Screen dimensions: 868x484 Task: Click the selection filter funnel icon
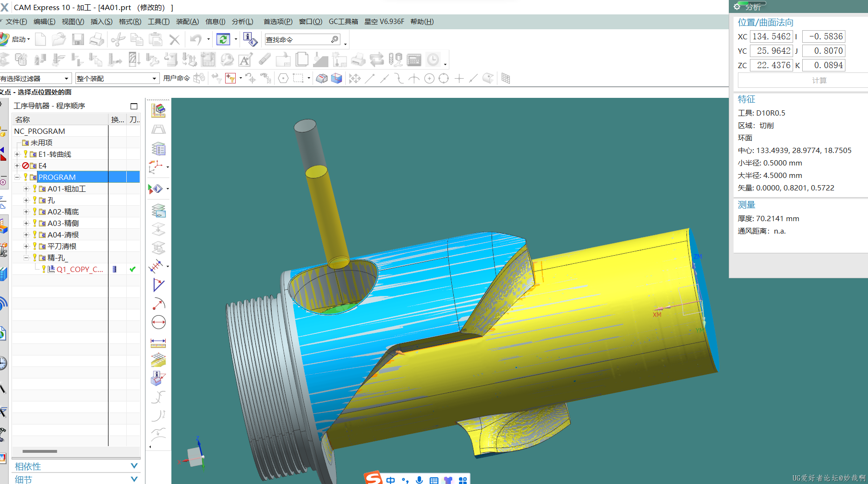point(230,78)
